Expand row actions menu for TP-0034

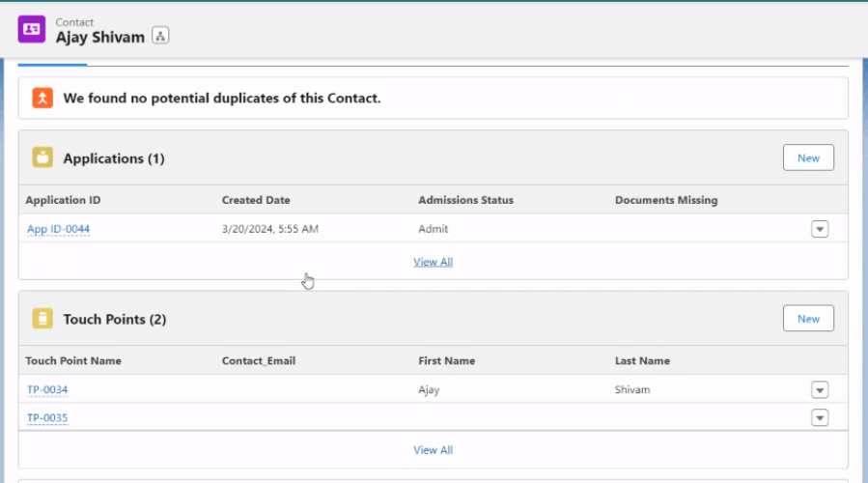[x=820, y=389]
